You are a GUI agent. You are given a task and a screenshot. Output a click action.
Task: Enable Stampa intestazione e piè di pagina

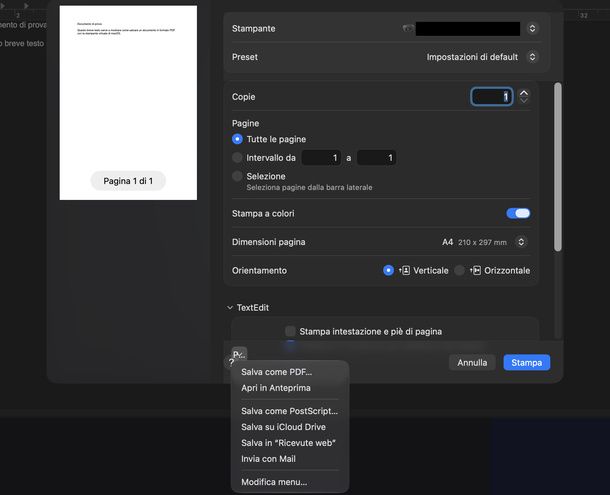(x=290, y=331)
